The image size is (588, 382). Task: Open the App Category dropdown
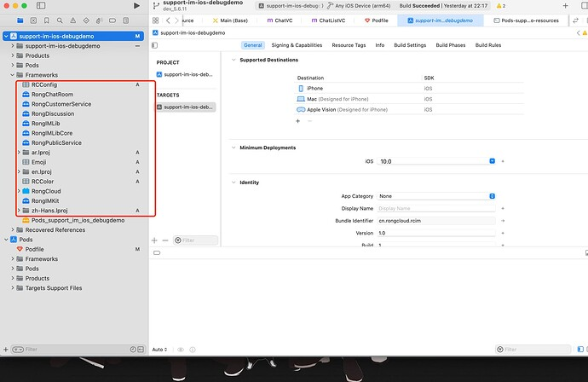click(x=492, y=196)
